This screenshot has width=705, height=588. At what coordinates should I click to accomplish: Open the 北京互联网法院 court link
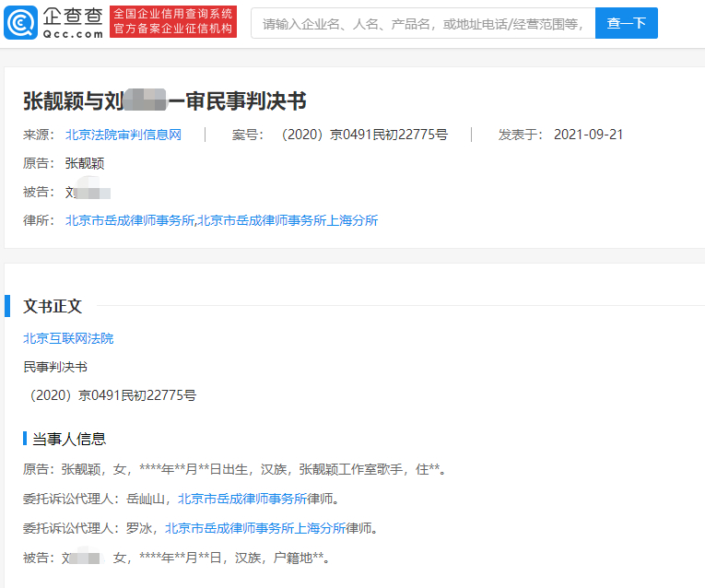[x=68, y=338]
